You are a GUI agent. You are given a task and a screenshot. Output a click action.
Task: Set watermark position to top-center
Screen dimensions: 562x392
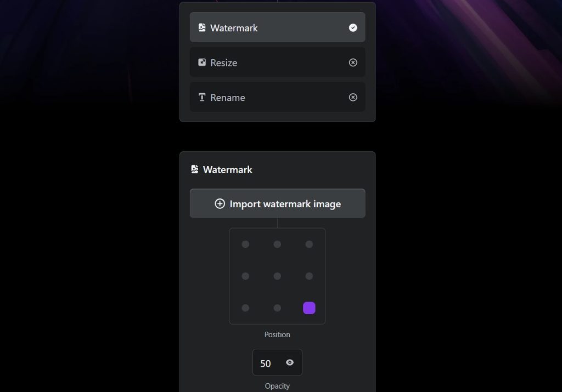click(277, 244)
